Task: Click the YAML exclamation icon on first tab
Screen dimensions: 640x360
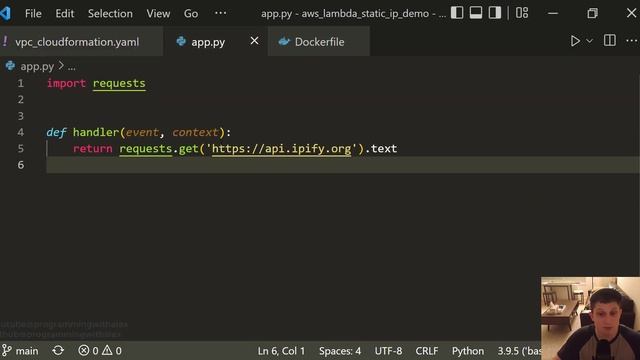Action: pos(4,41)
